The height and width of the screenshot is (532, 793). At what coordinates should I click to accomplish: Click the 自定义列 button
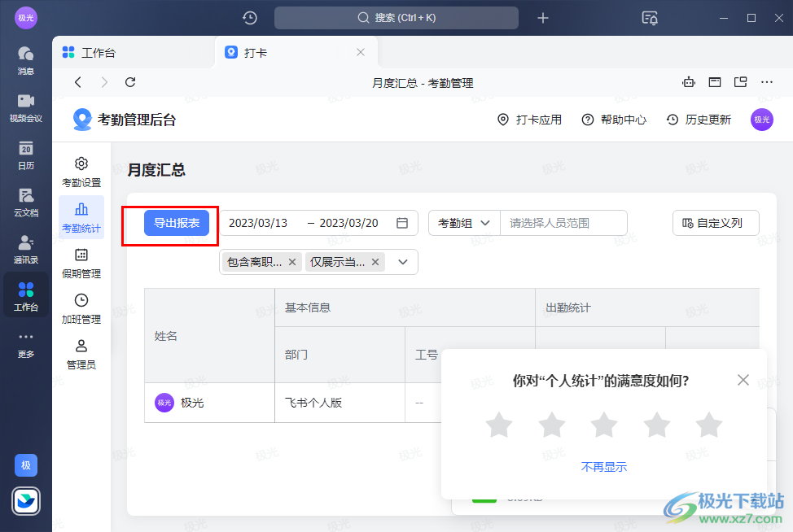click(716, 223)
